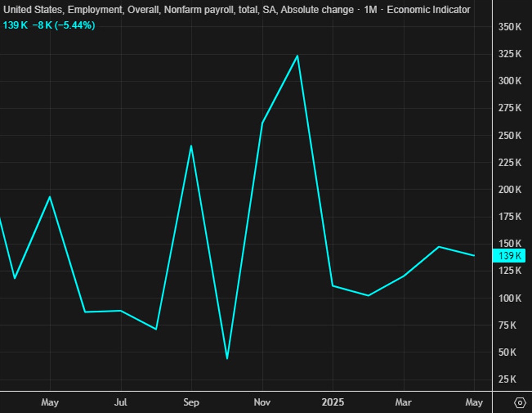
Task: Click the 139 K −8 K (−5.44%) legend value
Action: coord(49,25)
